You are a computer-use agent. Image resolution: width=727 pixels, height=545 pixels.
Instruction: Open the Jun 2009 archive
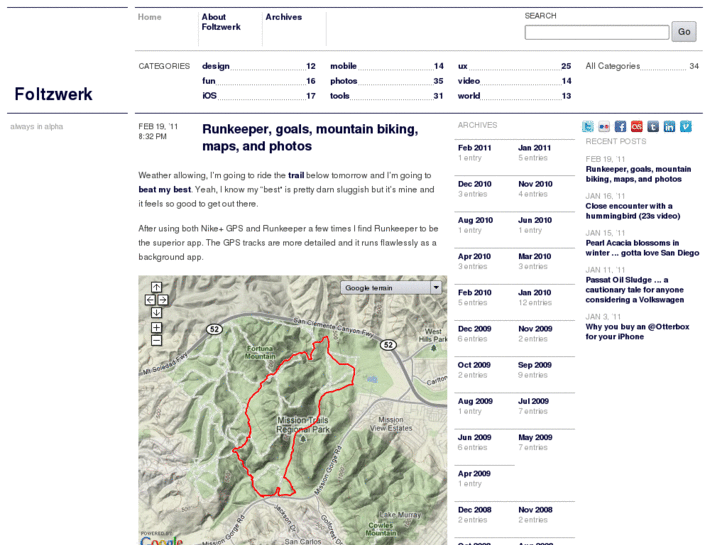(x=474, y=437)
